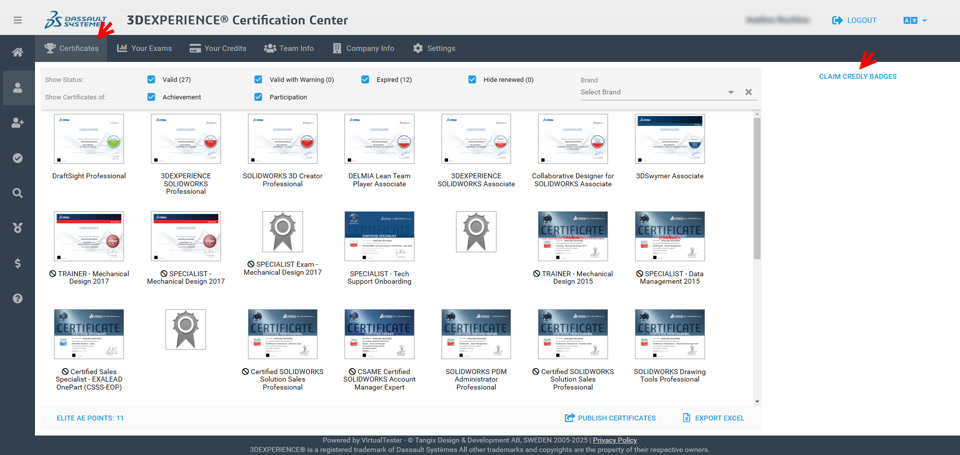Screen dimensions: 960x455
Task: Switch to the Your Exams tab
Action: pyautogui.click(x=143, y=48)
